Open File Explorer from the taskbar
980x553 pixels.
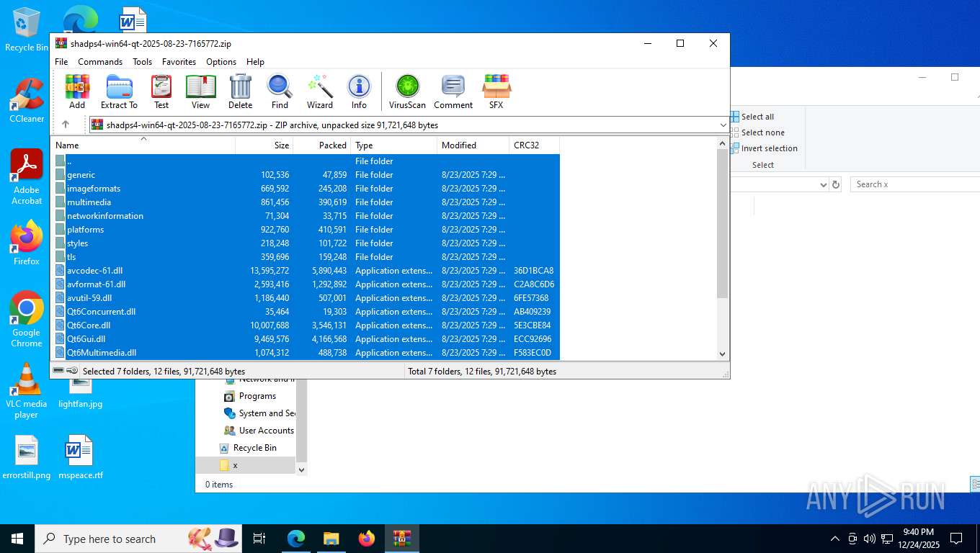[331, 539]
